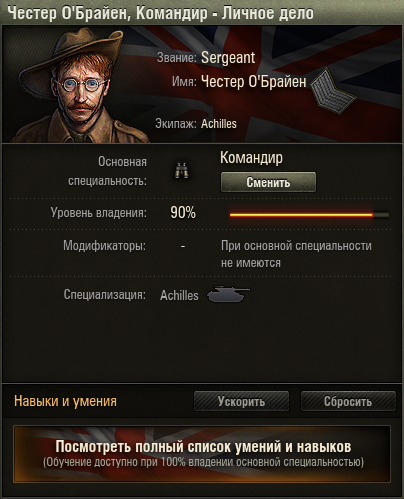Select the Навыки и умения section header

click(65, 401)
